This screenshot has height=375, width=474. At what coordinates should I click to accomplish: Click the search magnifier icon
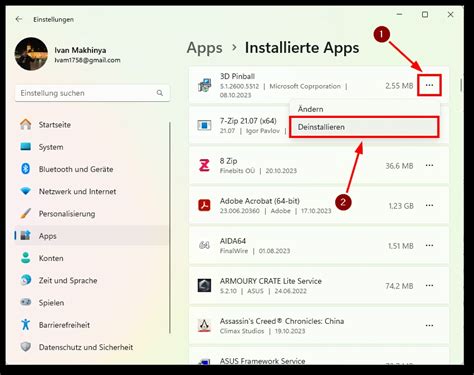pos(160,93)
